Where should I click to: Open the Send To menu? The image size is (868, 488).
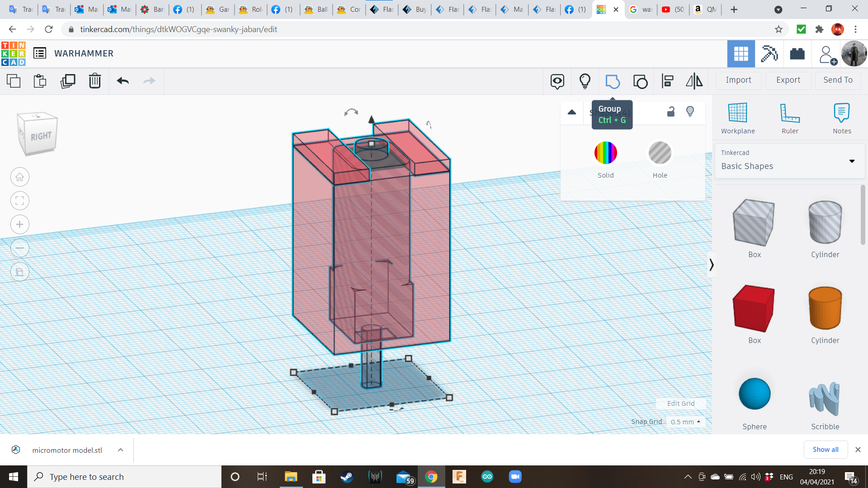click(838, 80)
